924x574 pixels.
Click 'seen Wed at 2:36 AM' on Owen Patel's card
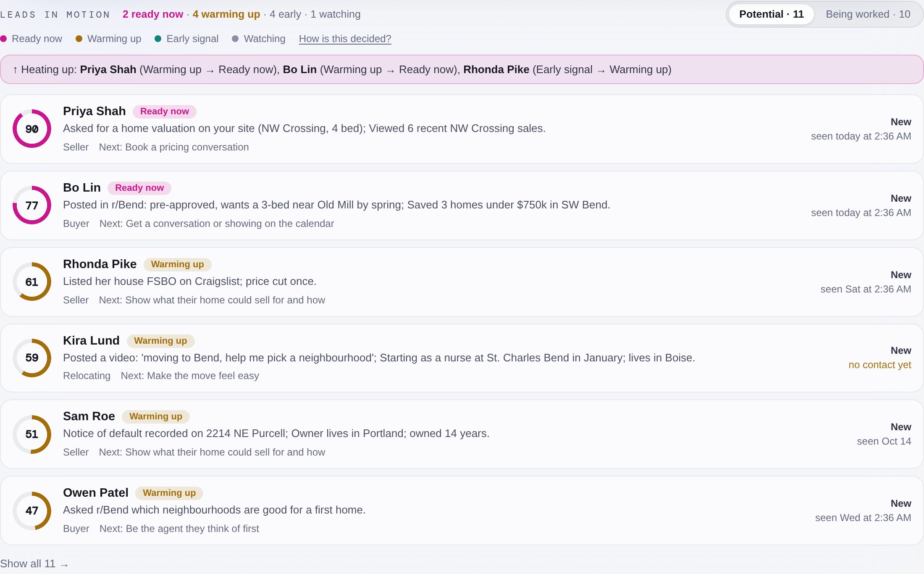point(863,518)
